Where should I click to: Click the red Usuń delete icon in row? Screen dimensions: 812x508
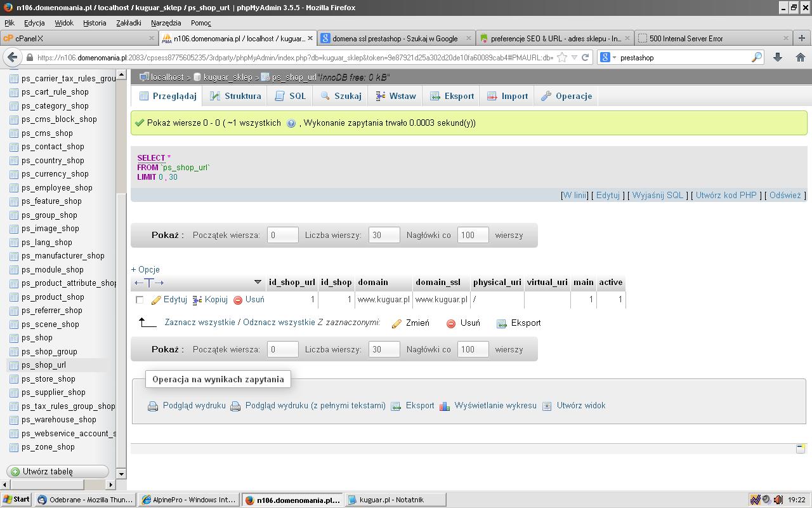[238, 300]
